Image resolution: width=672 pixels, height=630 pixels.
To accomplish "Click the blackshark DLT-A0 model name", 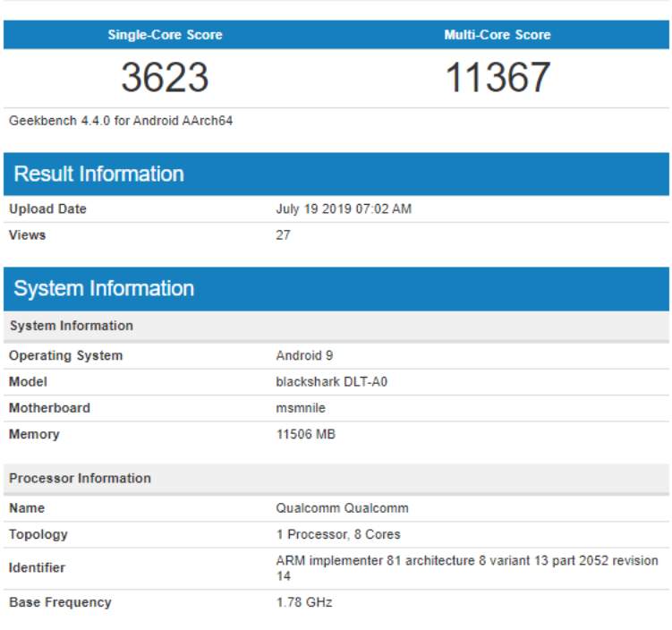I will tap(331, 381).
